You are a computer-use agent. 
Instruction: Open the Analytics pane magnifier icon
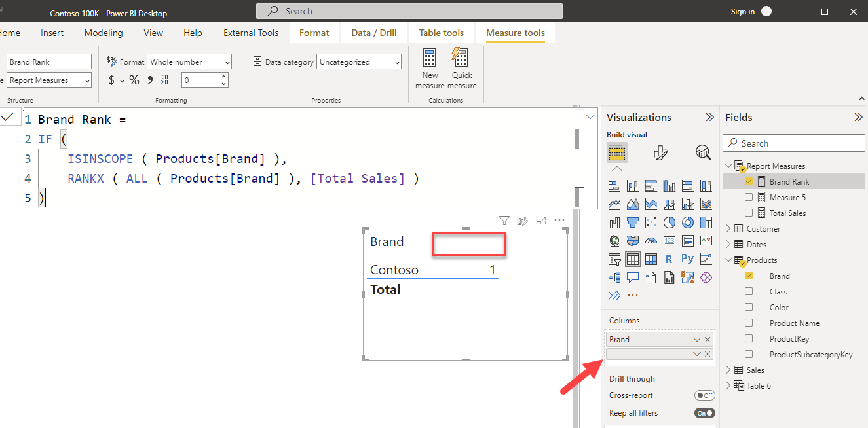coord(703,153)
